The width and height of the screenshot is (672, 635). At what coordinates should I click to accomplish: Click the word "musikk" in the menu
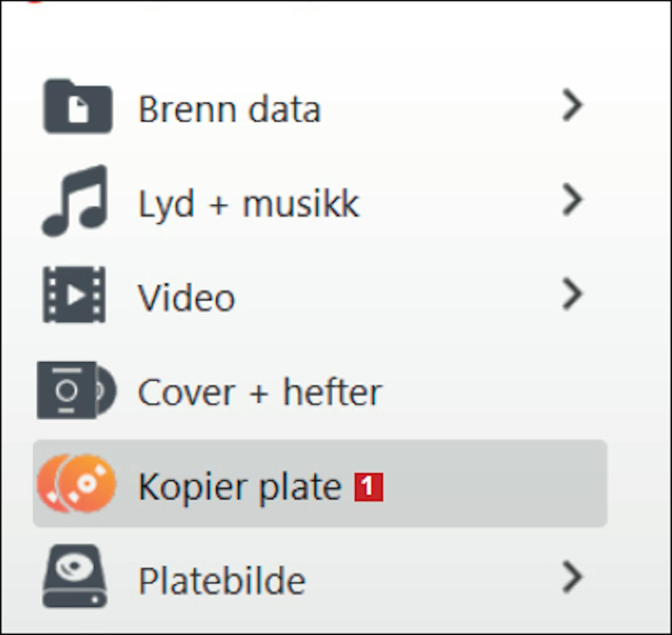[x=301, y=204]
